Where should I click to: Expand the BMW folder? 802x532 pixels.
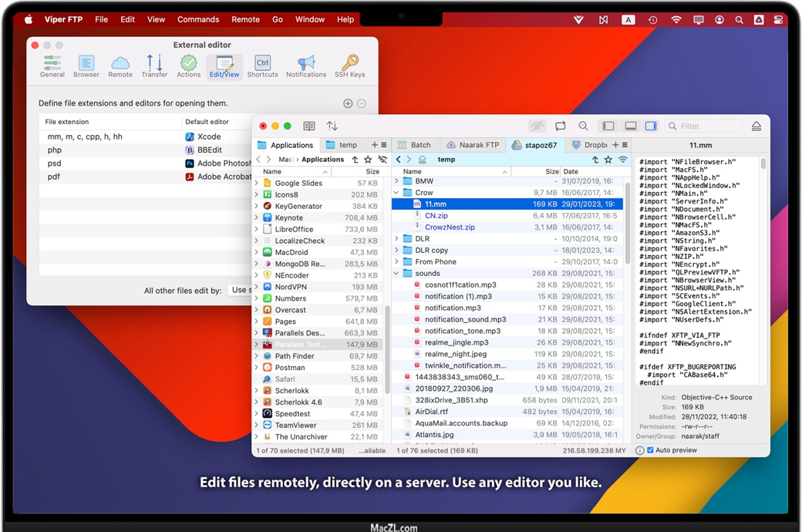tap(397, 181)
